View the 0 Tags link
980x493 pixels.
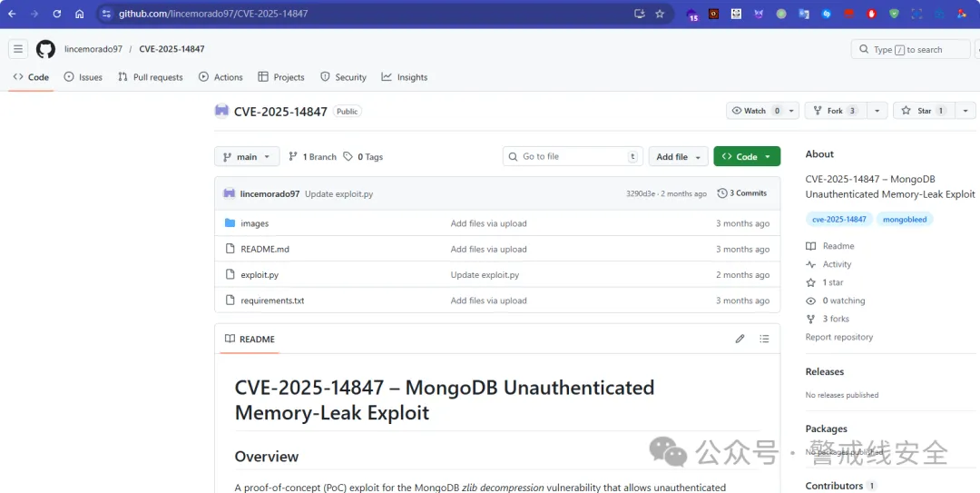(x=363, y=156)
